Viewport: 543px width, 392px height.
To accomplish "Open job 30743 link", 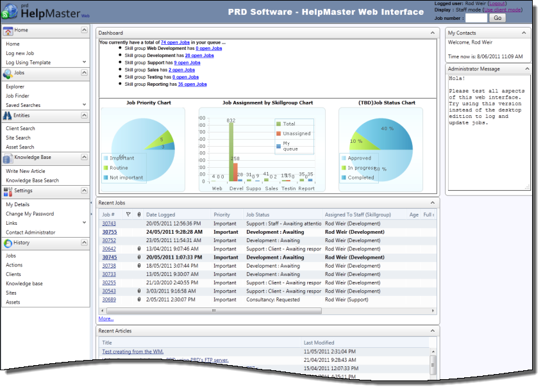I will pos(109,224).
